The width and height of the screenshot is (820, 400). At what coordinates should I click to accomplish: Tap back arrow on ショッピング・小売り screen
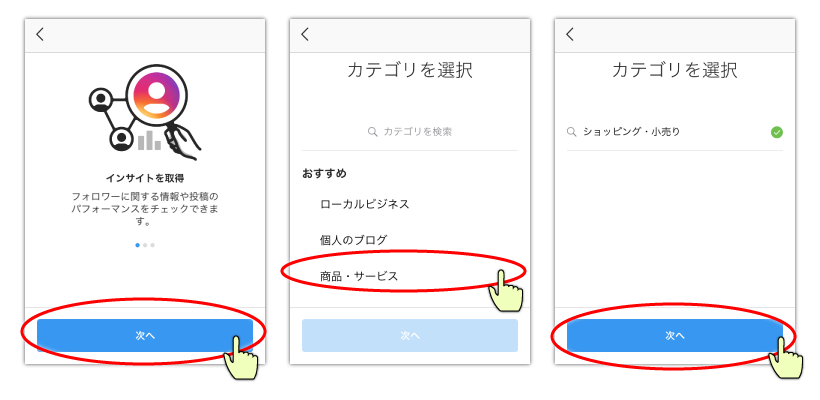(x=570, y=35)
